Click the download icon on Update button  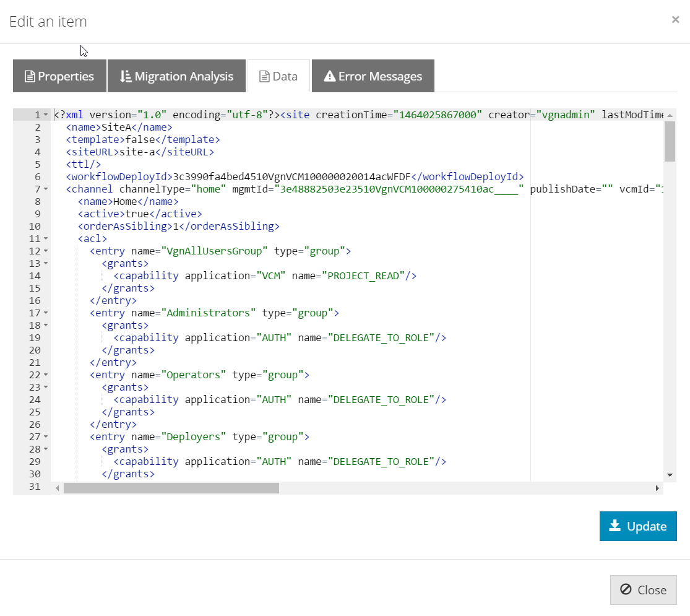[615, 525]
